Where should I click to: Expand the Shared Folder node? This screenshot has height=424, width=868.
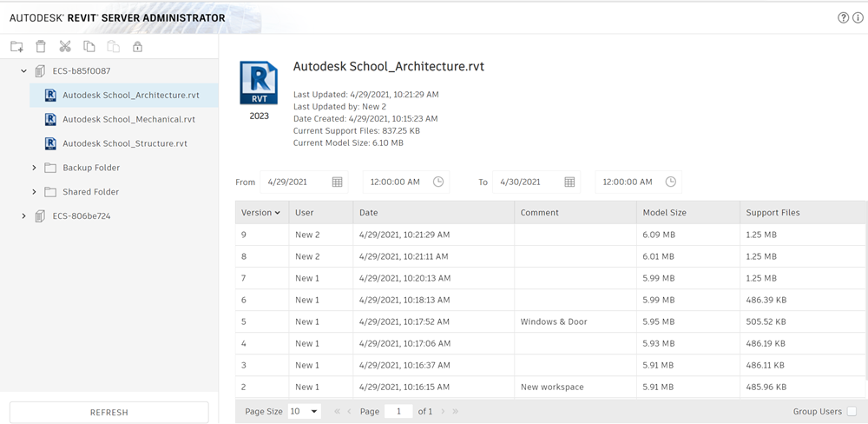pos(35,192)
